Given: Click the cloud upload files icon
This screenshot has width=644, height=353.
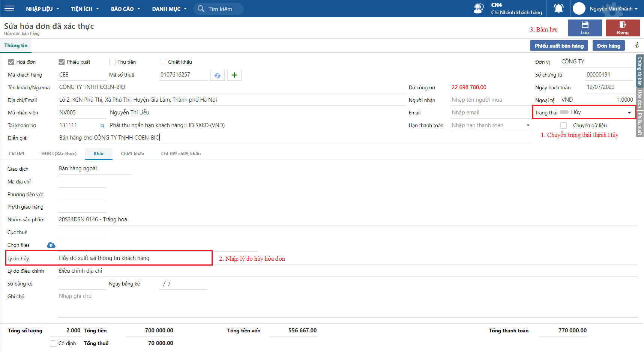Looking at the screenshot, I should pos(51,245).
